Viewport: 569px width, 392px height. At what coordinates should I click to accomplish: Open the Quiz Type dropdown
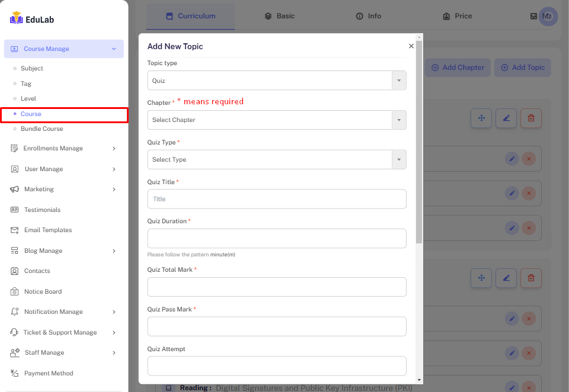(276, 160)
